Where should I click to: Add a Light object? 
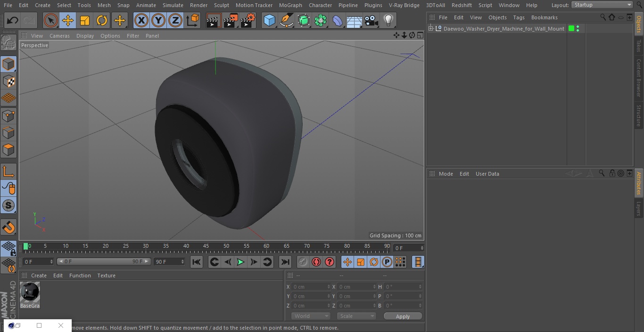[x=388, y=20]
